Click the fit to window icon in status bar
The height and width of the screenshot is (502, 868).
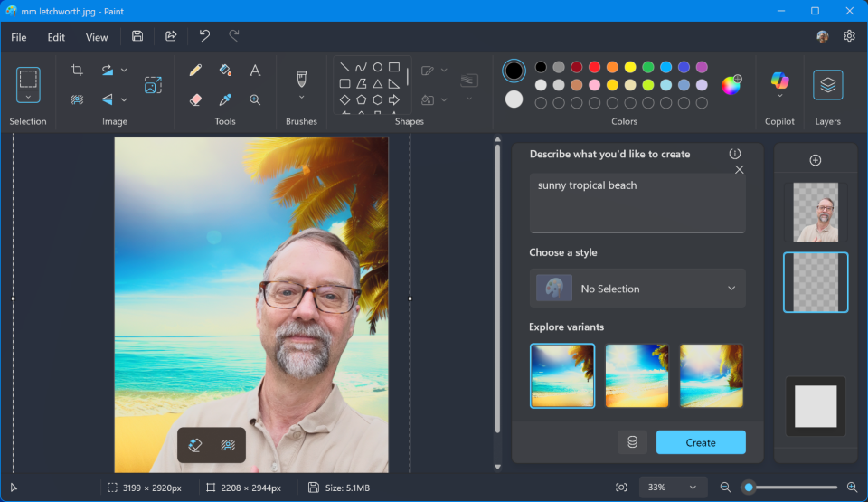point(621,487)
